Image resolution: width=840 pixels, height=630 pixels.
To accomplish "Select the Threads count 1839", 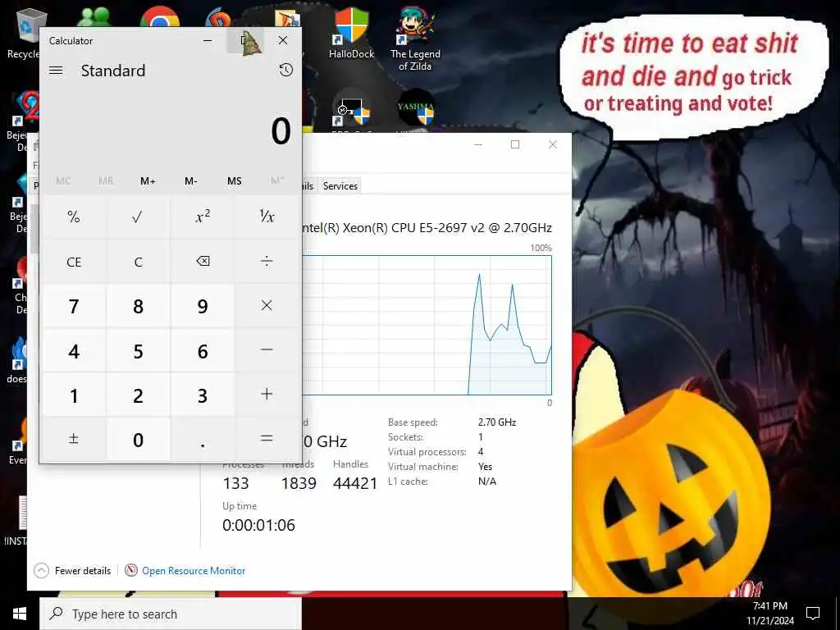I will (299, 483).
